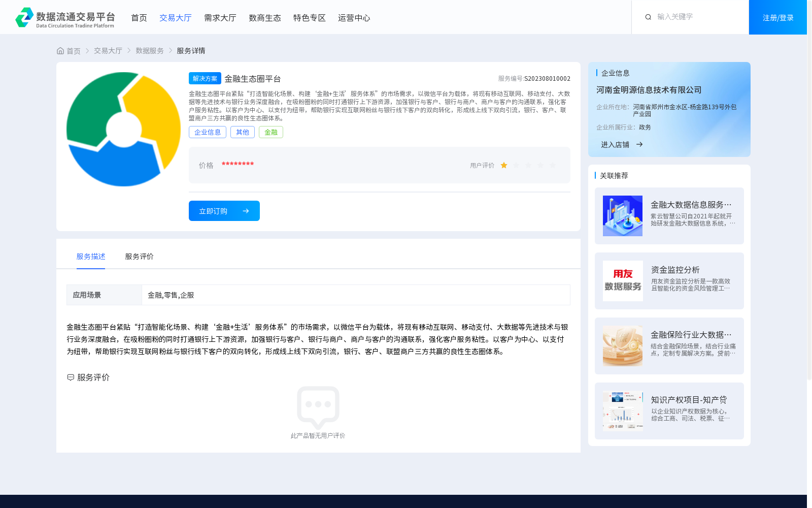Switch to the 服务描述 tab
This screenshot has height=508, width=812.
tap(91, 257)
